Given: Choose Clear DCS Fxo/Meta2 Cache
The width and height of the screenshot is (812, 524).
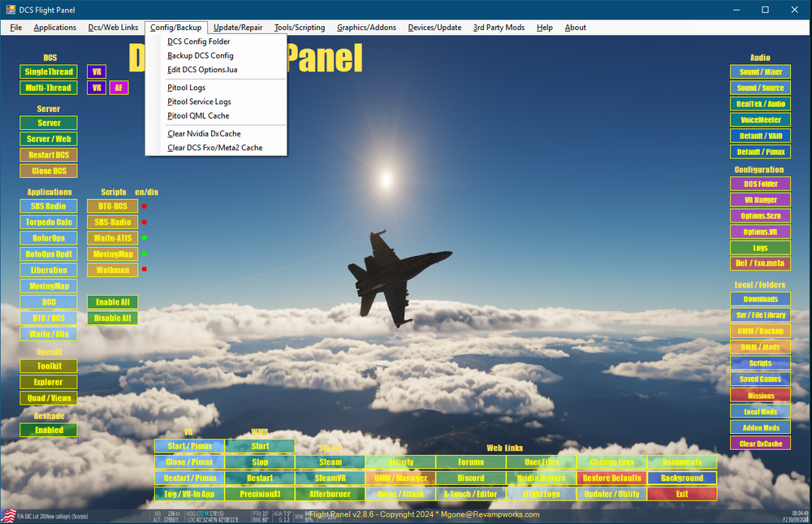Looking at the screenshot, I should [216, 148].
